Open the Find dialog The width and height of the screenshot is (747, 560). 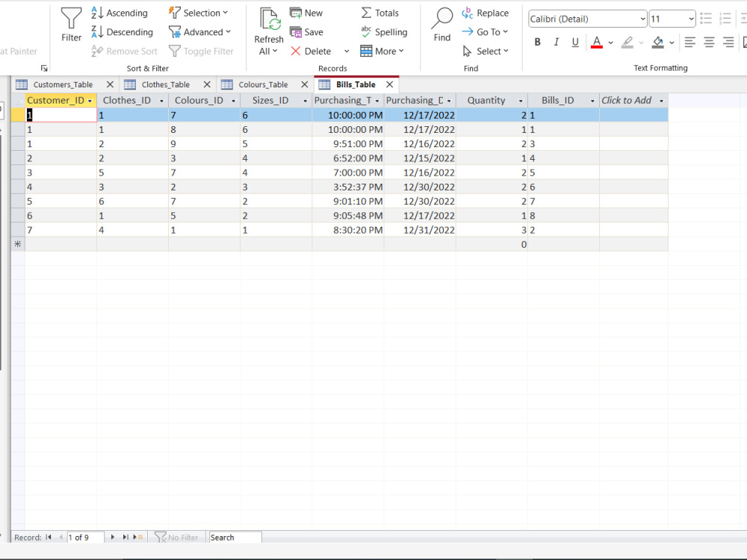[x=441, y=25]
